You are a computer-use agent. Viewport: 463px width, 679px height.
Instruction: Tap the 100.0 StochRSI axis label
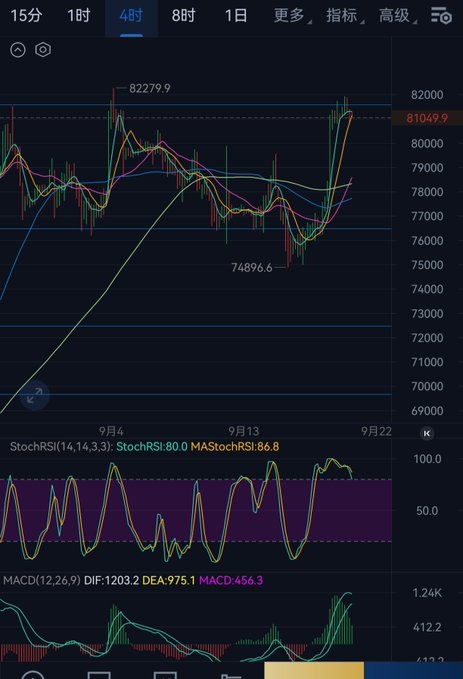click(427, 459)
